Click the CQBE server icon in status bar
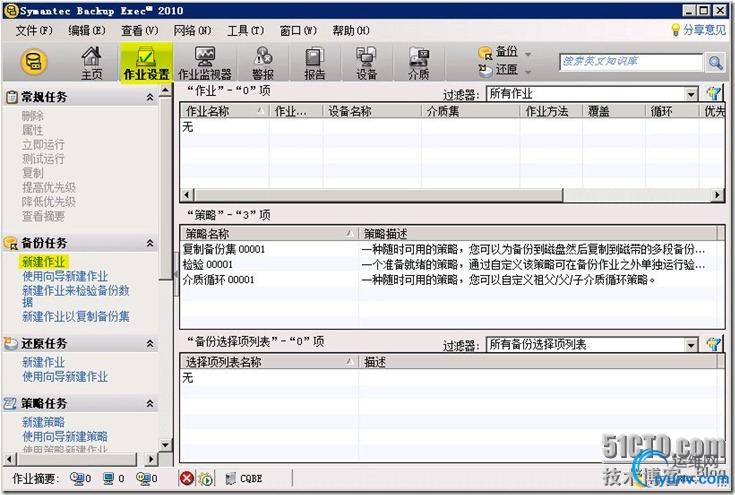Image resolution: width=735 pixels, height=495 pixels. point(230,479)
